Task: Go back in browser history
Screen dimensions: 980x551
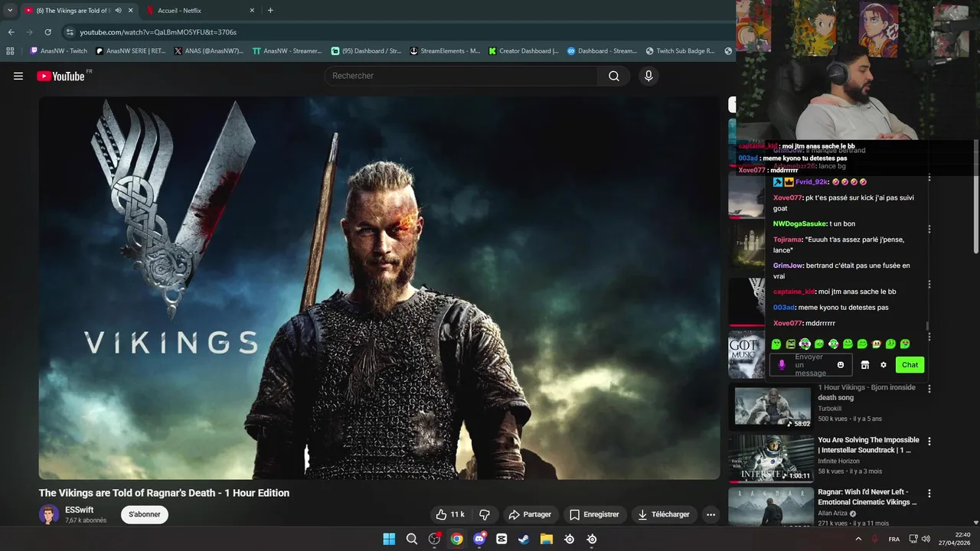Action: click(x=11, y=32)
